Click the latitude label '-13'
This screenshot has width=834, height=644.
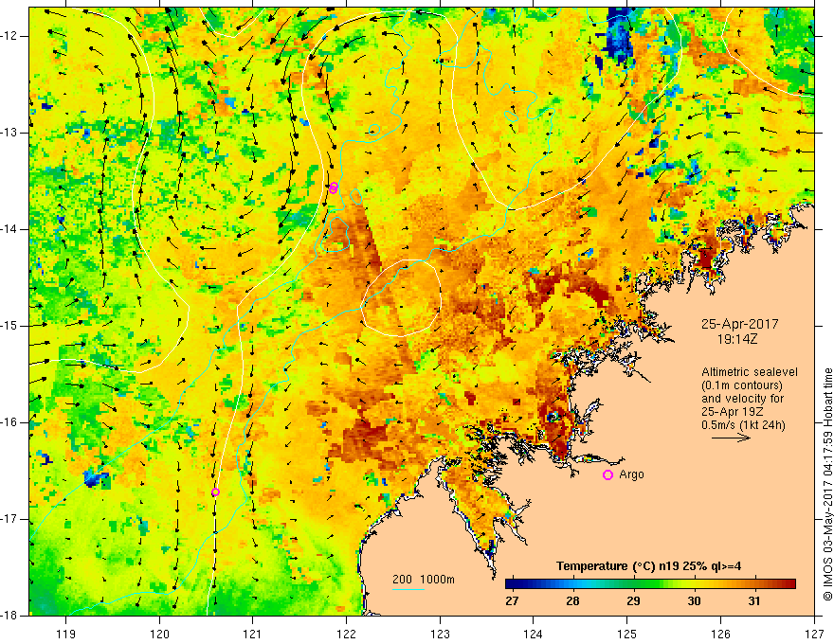point(10,133)
